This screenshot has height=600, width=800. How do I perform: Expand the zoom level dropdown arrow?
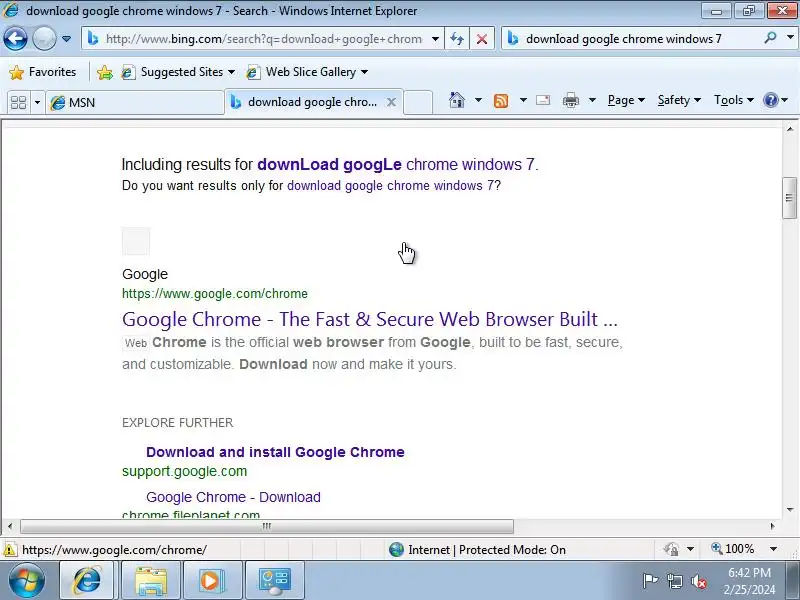tap(773, 549)
